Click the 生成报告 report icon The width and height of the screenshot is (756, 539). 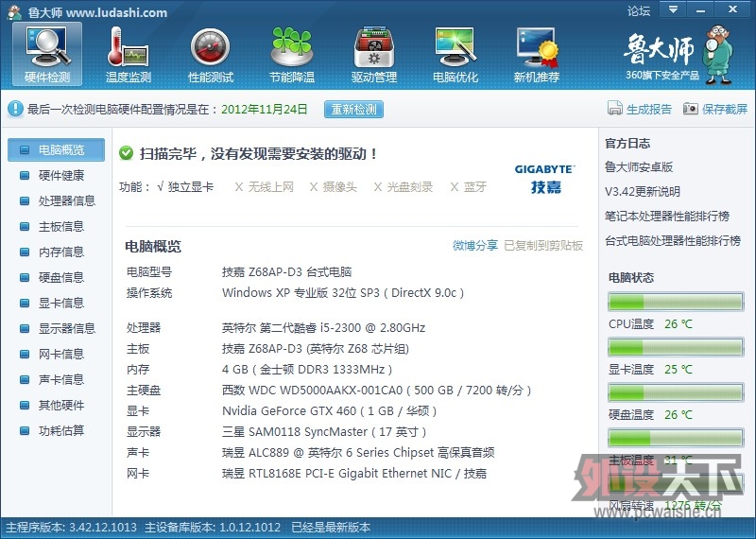click(615, 109)
